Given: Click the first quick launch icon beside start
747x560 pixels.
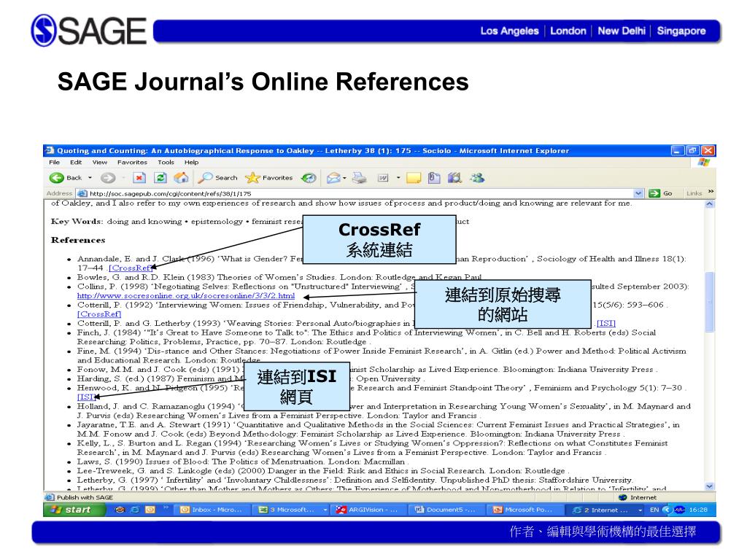Looking at the screenshot, I should point(120,510).
